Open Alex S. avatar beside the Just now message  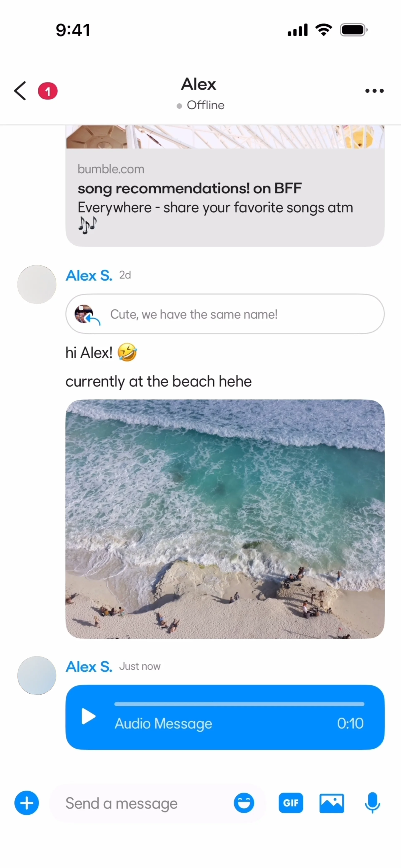click(37, 675)
